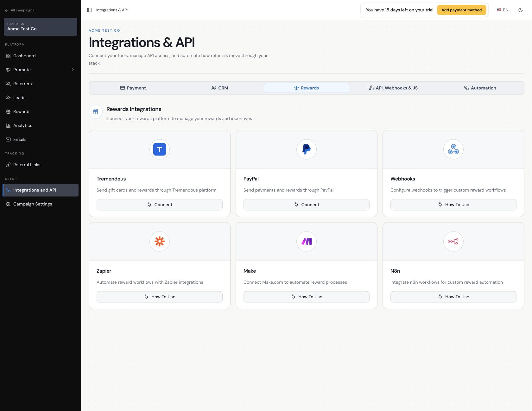Switch to the Automation tab
The width and height of the screenshot is (532, 411).
[480, 88]
